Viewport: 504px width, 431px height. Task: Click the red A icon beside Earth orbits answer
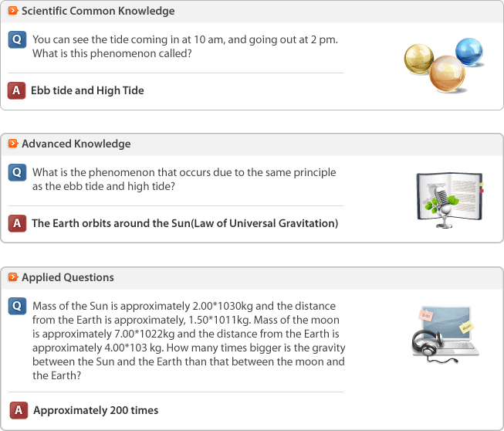[x=17, y=223]
